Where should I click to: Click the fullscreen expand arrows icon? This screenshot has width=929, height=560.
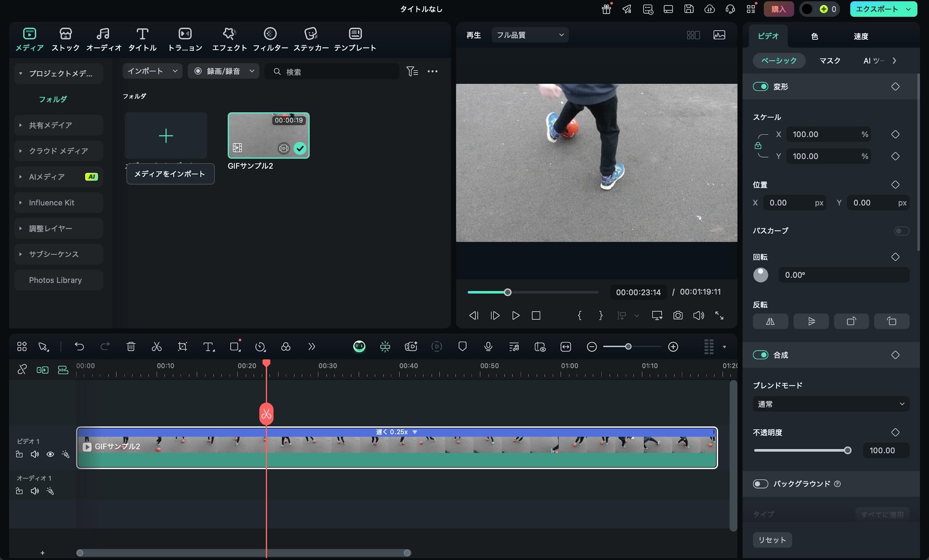(x=719, y=315)
